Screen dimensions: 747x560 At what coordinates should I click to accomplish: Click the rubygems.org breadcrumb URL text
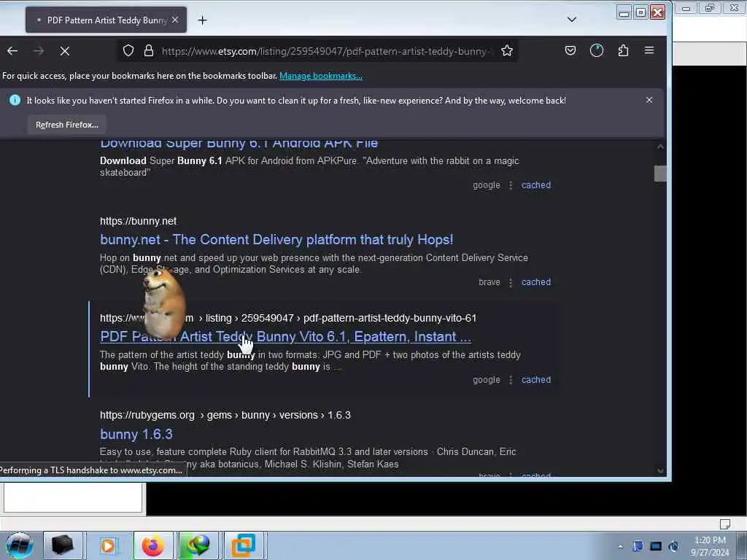click(225, 415)
